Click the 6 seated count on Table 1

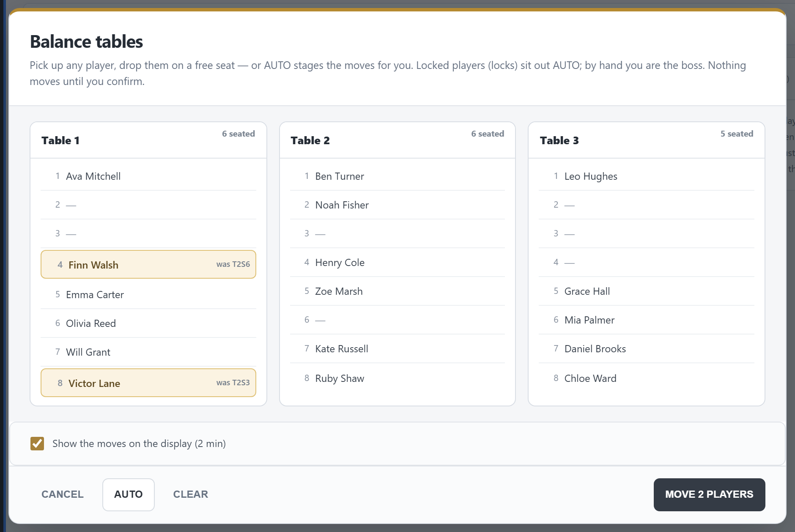[238, 134]
